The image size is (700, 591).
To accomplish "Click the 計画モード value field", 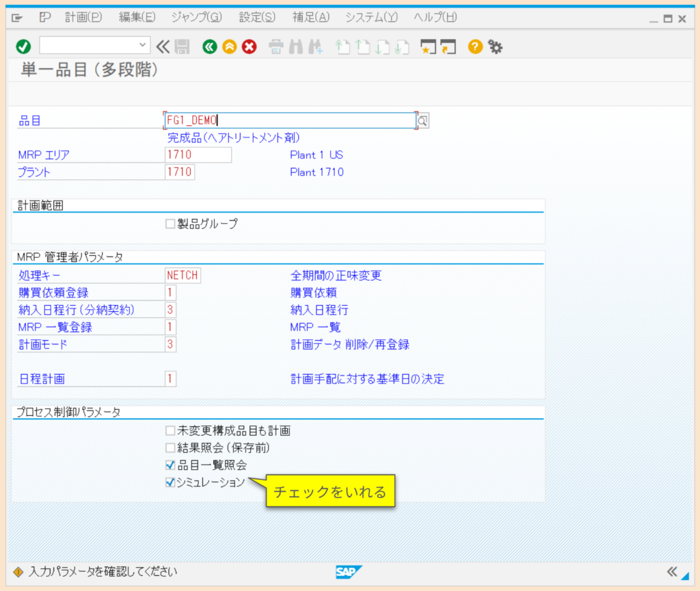I will click(x=170, y=344).
